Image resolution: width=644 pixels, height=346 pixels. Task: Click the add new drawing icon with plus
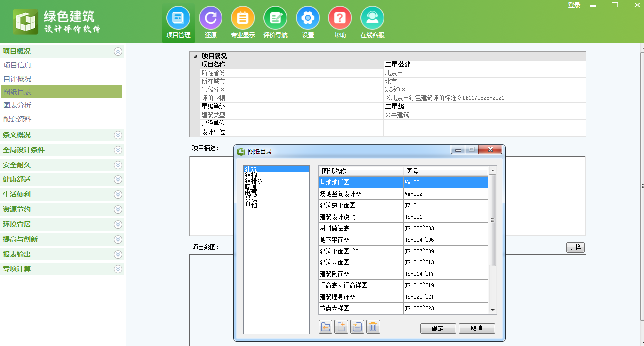click(341, 327)
